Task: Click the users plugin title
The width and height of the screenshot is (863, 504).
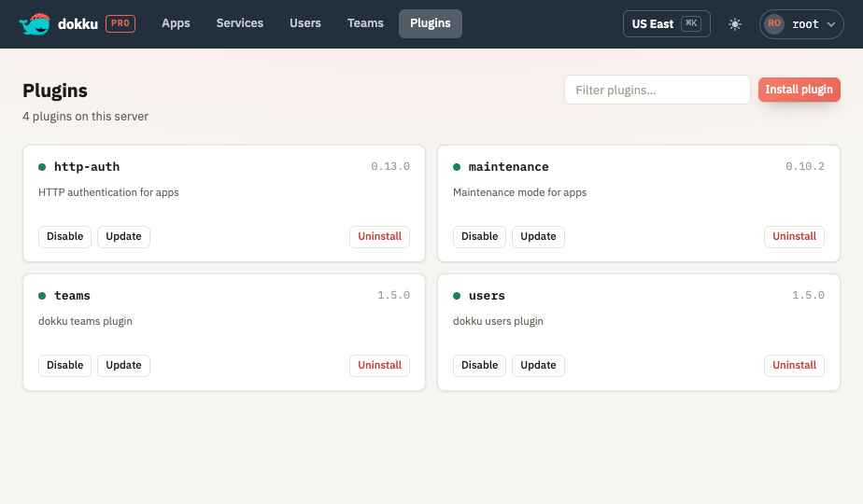Action: coord(487,296)
